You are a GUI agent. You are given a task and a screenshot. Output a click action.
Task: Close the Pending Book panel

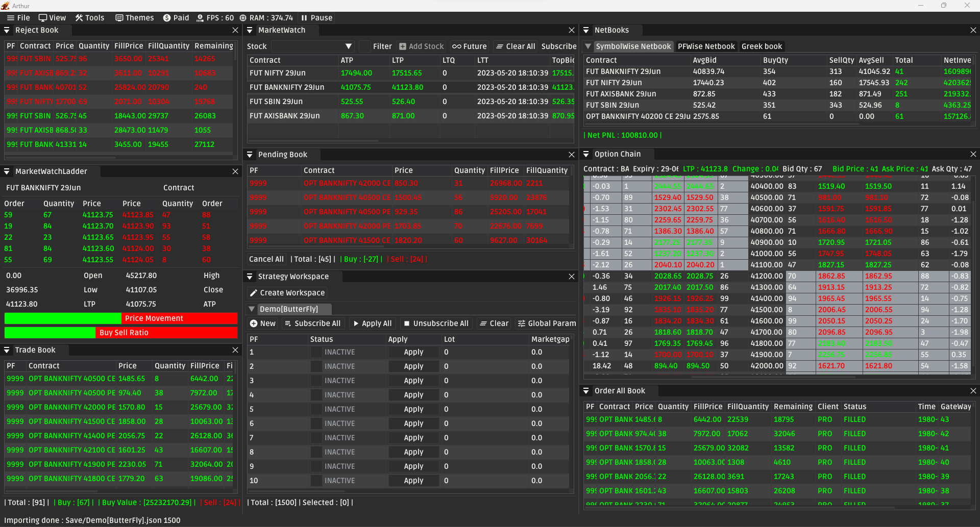pyautogui.click(x=572, y=155)
